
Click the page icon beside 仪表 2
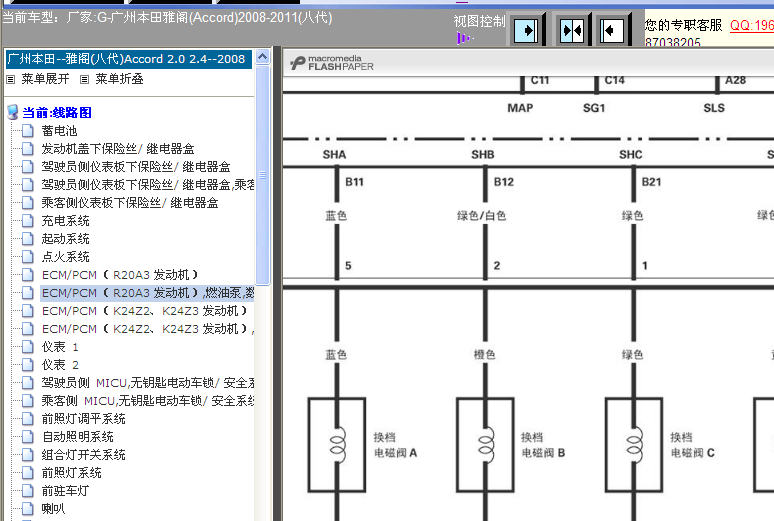pos(28,364)
